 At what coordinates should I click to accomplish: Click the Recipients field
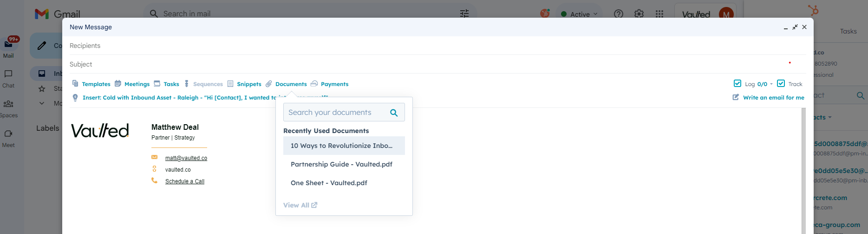pos(437,46)
